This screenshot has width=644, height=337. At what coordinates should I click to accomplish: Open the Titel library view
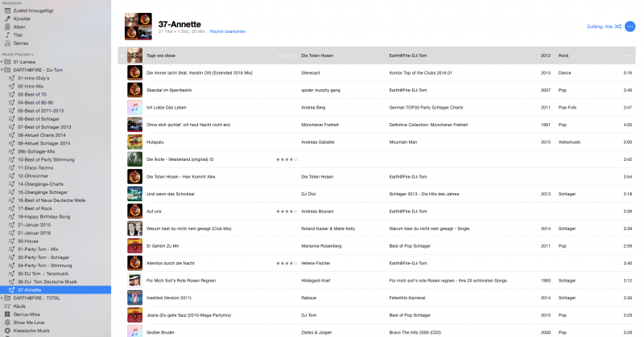(18, 35)
